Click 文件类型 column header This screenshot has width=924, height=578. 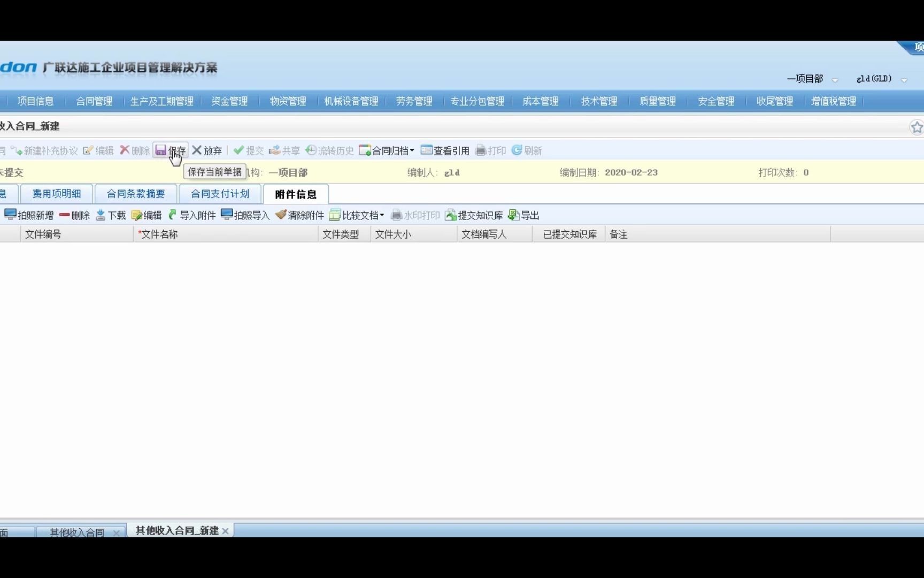344,234
